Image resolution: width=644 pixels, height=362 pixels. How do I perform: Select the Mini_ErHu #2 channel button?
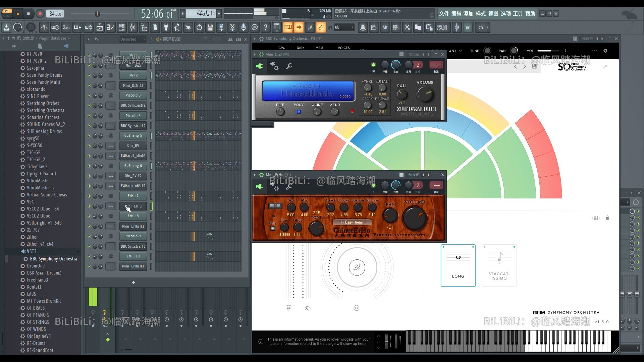[x=133, y=226]
